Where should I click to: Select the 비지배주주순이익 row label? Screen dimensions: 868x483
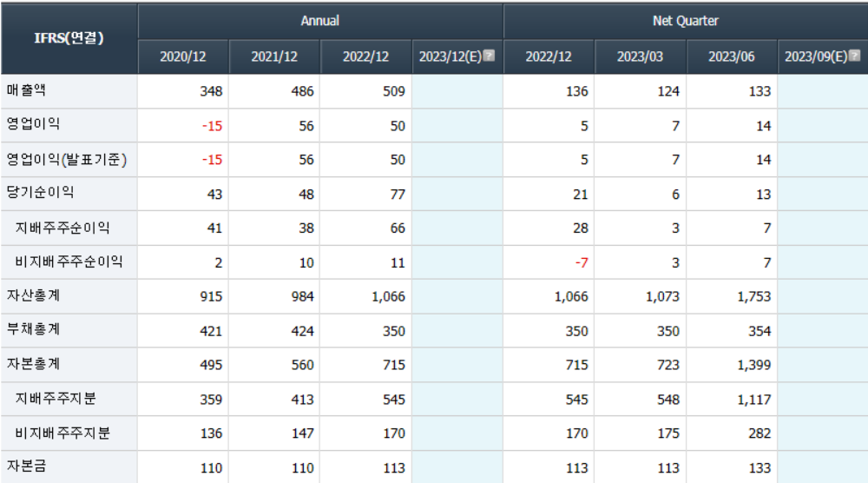[x=69, y=261]
